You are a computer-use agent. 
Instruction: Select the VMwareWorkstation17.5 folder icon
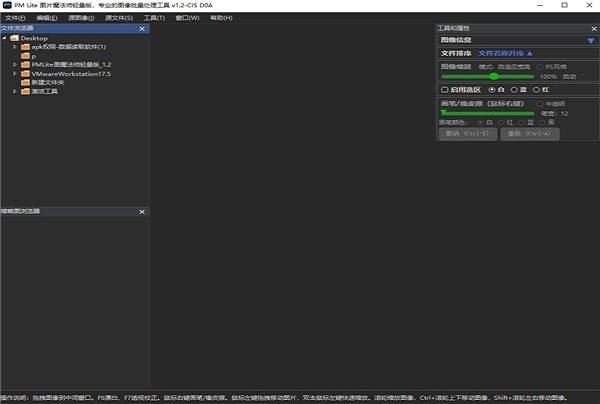(x=25, y=73)
